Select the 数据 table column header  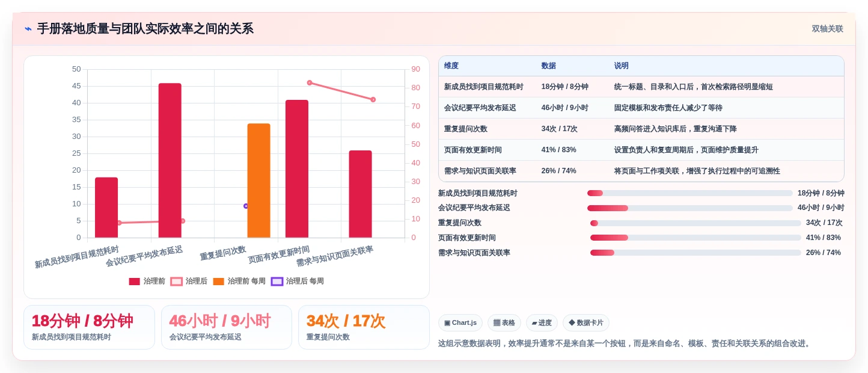tap(548, 66)
